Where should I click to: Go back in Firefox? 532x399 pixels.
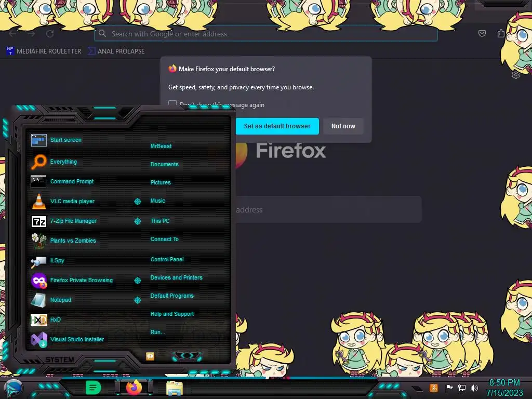[12, 34]
